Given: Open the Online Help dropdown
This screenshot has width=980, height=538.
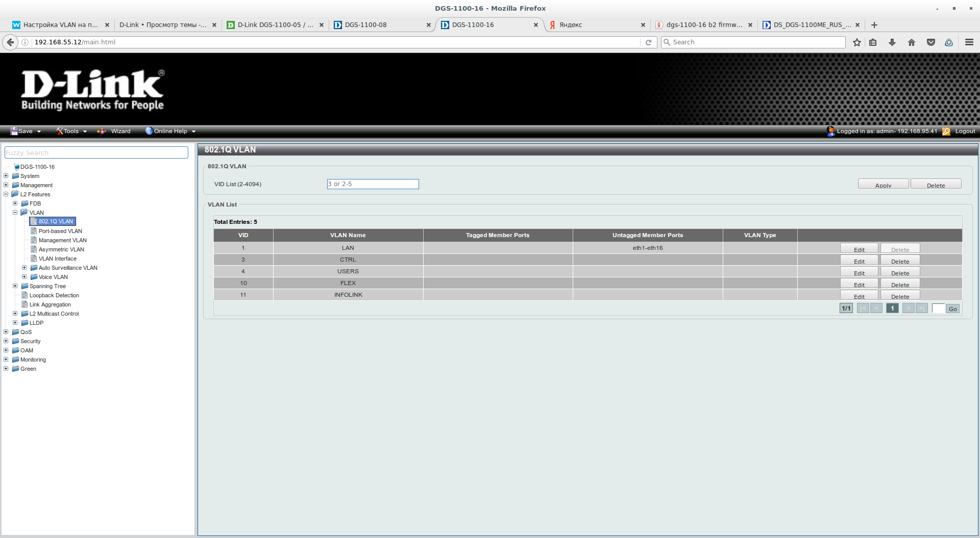Looking at the screenshot, I should click(170, 131).
